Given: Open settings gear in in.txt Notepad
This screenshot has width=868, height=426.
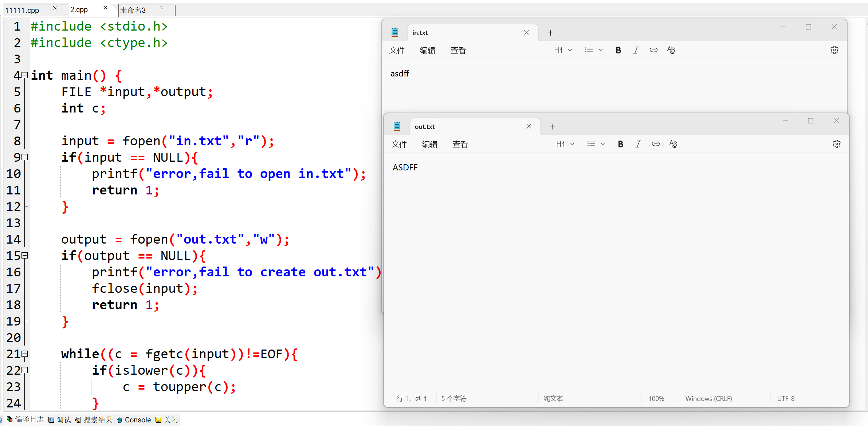Looking at the screenshot, I should (x=834, y=50).
